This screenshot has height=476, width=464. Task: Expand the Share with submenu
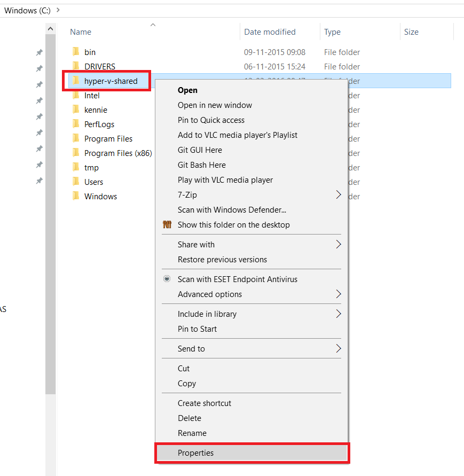click(338, 245)
